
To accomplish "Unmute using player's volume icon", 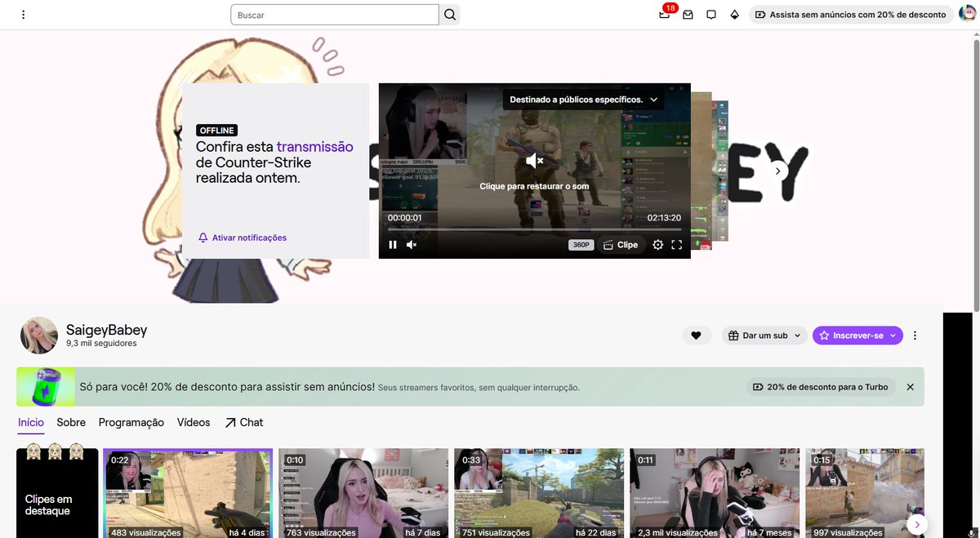I will point(412,245).
